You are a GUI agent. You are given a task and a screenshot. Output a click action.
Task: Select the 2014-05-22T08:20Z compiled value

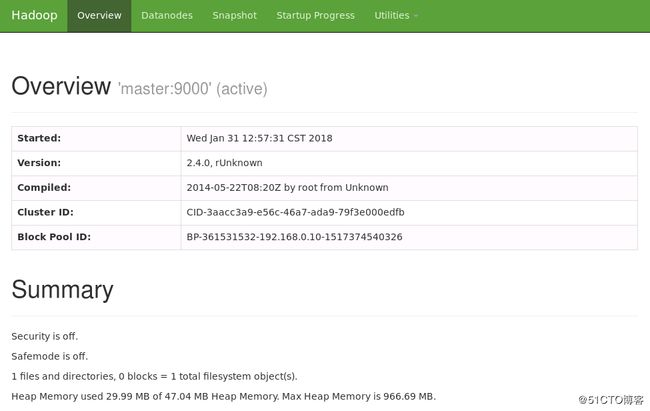(287, 187)
